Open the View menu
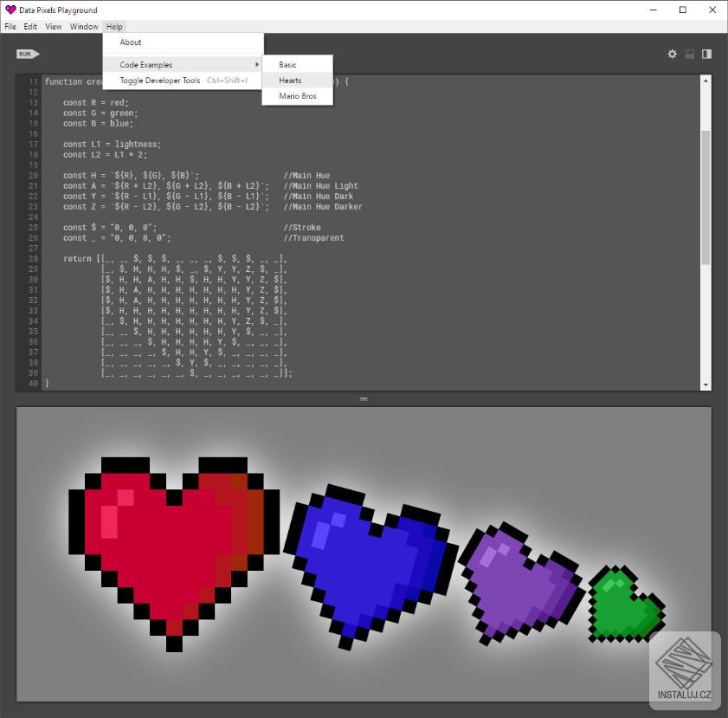The width and height of the screenshot is (728, 718). click(x=54, y=27)
